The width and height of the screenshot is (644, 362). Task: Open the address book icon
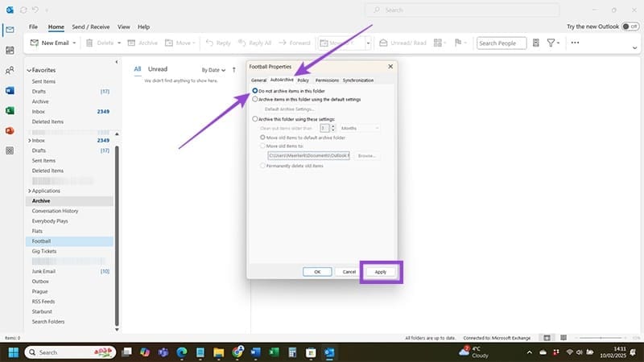535,43
